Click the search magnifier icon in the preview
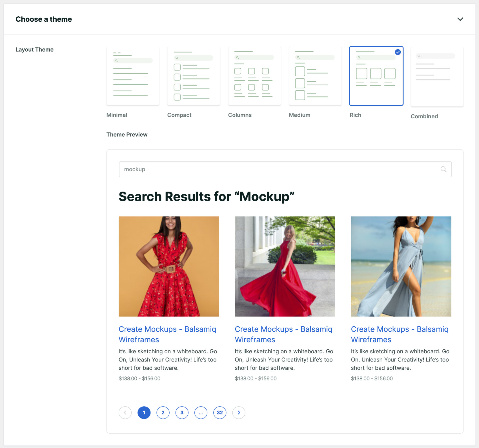Image resolution: width=479 pixels, height=448 pixels. (x=443, y=169)
